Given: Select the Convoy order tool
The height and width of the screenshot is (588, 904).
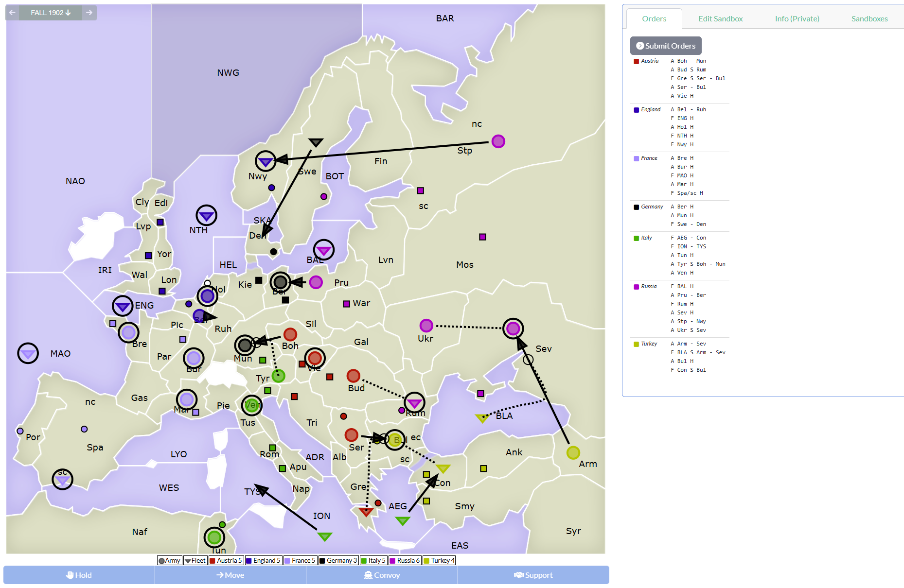Looking at the screenshot, I should (x=382, y=575).
